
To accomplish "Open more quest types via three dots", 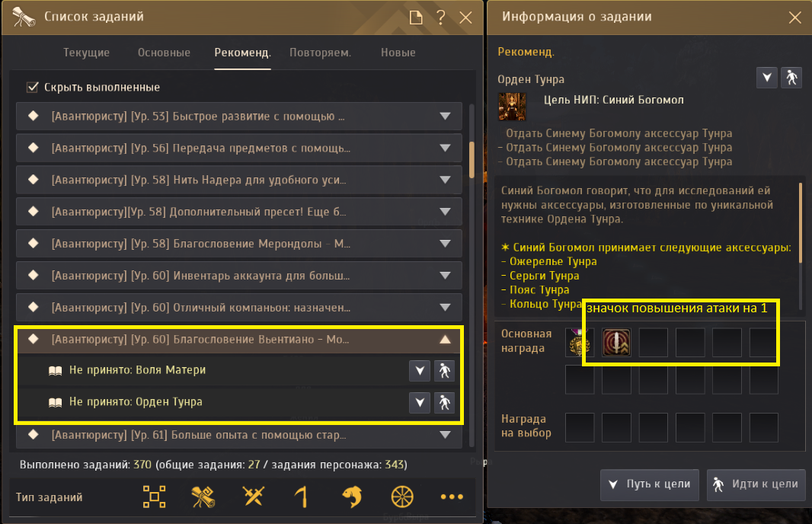I will [x=452, y=497].
